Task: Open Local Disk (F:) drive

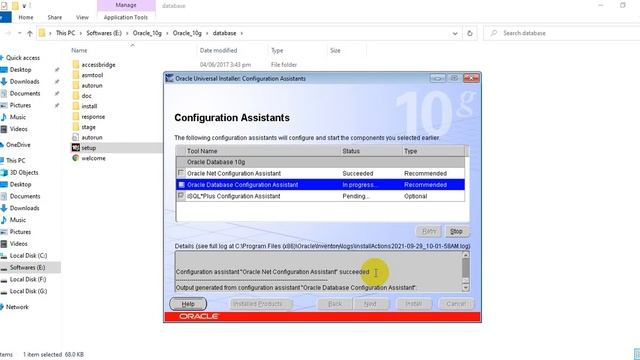Action: (28, 279)
